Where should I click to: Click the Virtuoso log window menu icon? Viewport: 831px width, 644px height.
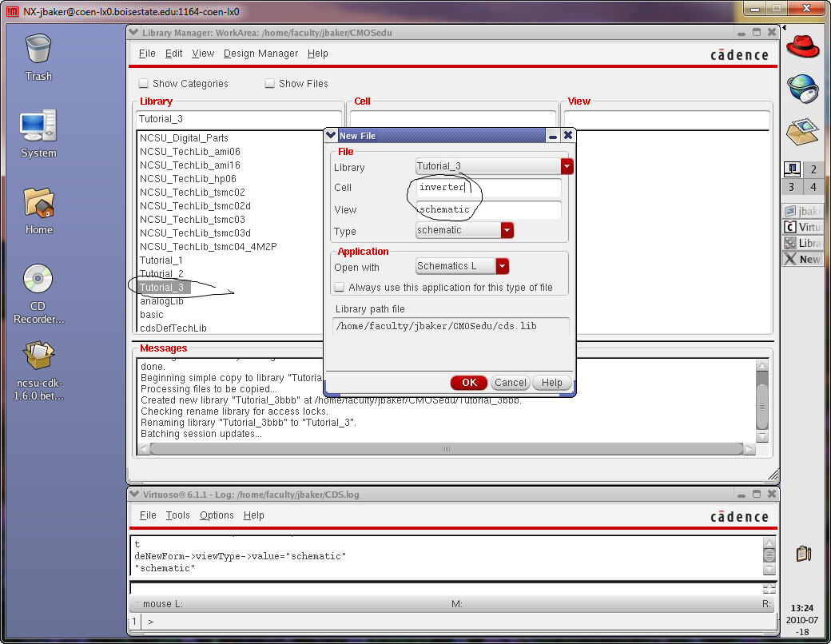[x=133, y=494]
